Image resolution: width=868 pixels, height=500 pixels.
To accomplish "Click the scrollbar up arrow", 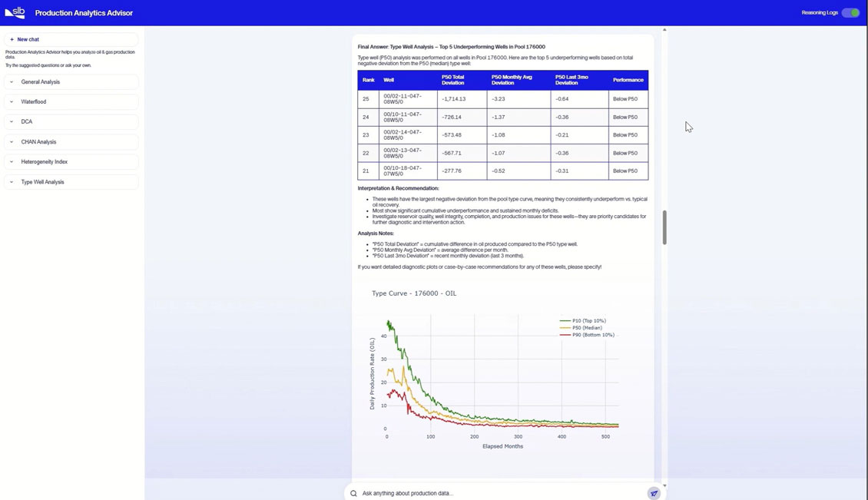I will 664,30.
